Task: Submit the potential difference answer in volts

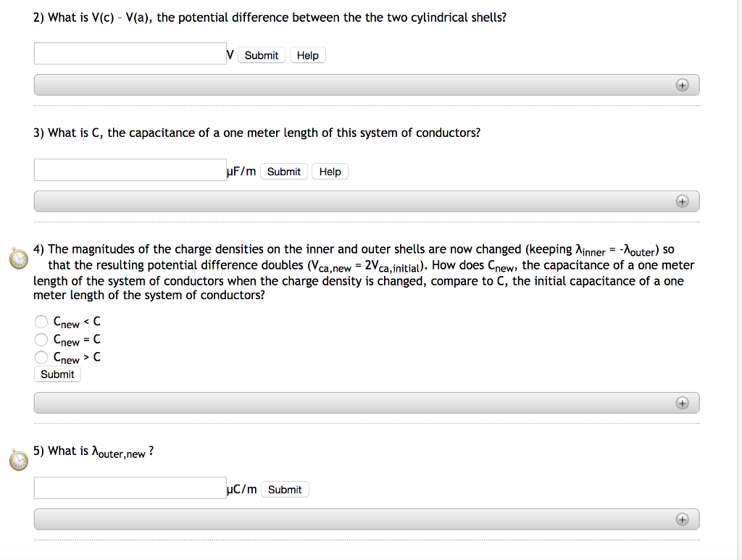Action: coord(261,55)
